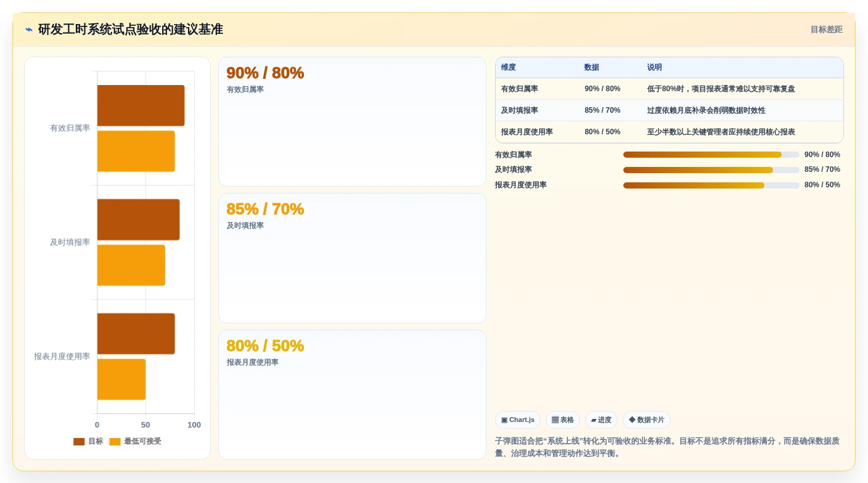Viewport: 868px width, 483px height.
Task: Click table cell 85% / 70%
Action: [602, 110]
